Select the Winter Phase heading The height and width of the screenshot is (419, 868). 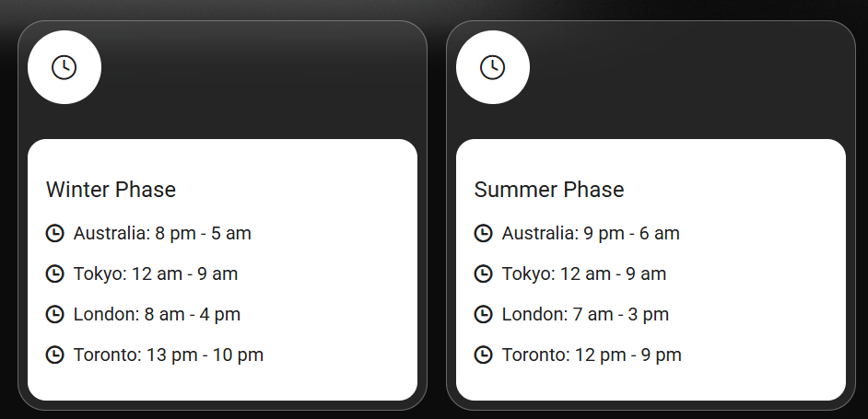click(x=111, y=190)
